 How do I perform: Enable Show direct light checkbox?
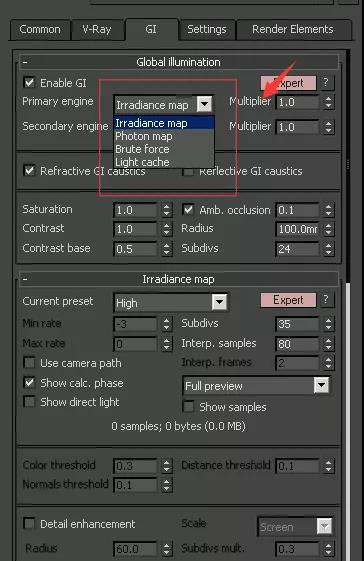(x=29, y=401)
